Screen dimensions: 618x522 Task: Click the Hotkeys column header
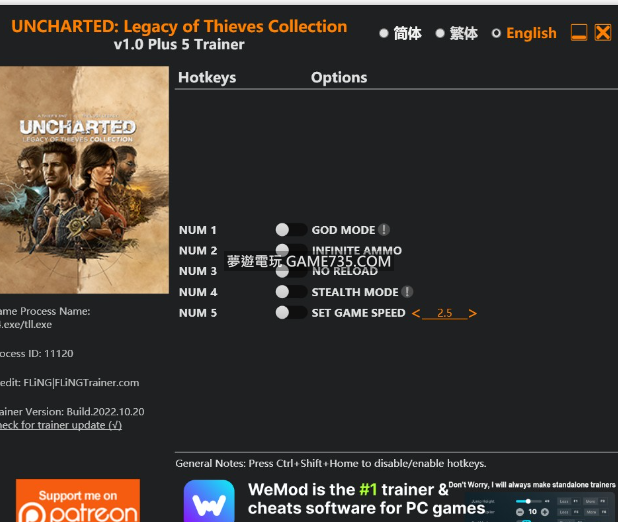tap(207, 78)
